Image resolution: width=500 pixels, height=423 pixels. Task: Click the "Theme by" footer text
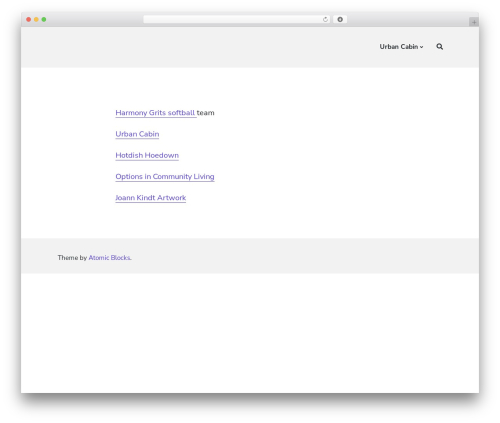pyautogui.click(x=72, y=258)
